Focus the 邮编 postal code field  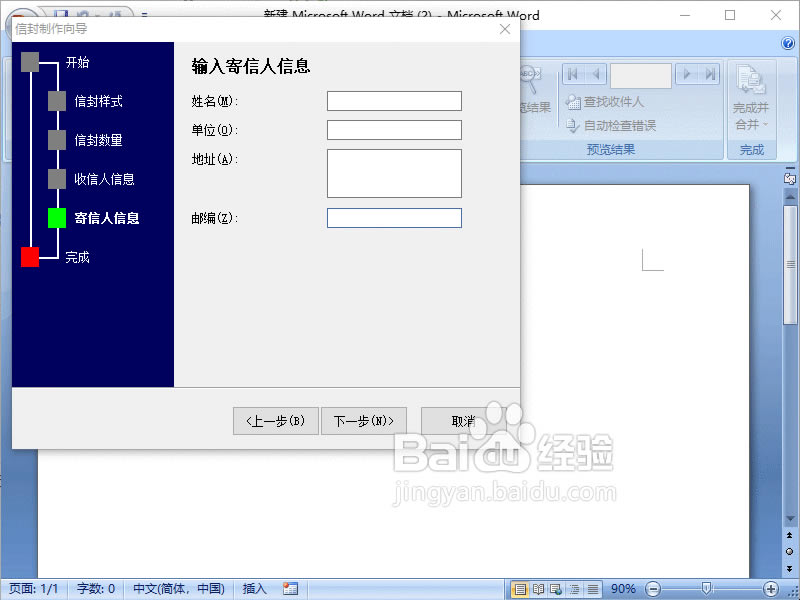click(x=394, y=218)
